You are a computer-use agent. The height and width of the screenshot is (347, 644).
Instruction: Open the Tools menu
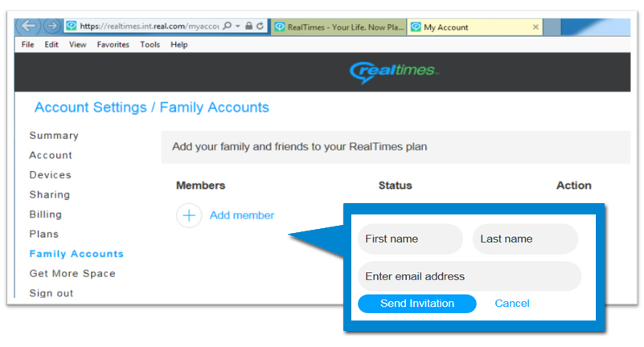150,45
